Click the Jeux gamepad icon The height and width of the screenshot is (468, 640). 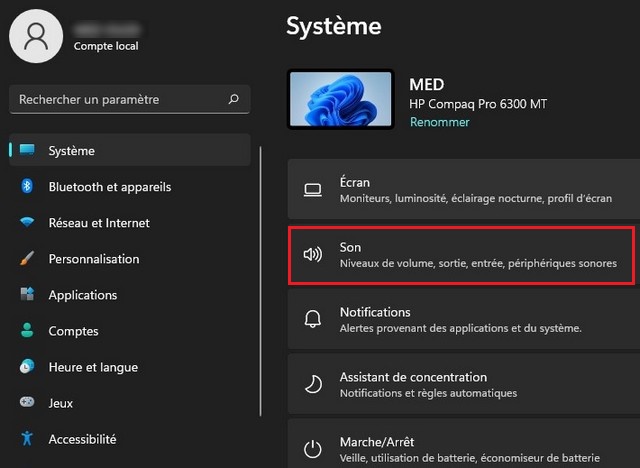[x=28, y=403]
